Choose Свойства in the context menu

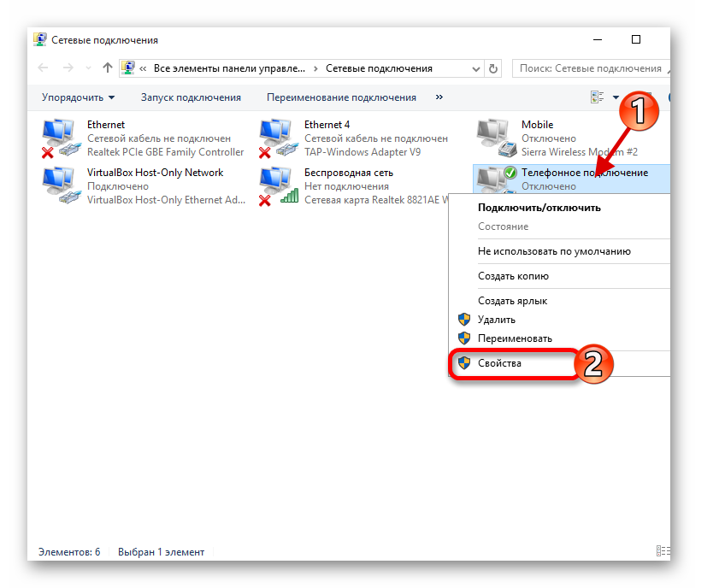499,362
